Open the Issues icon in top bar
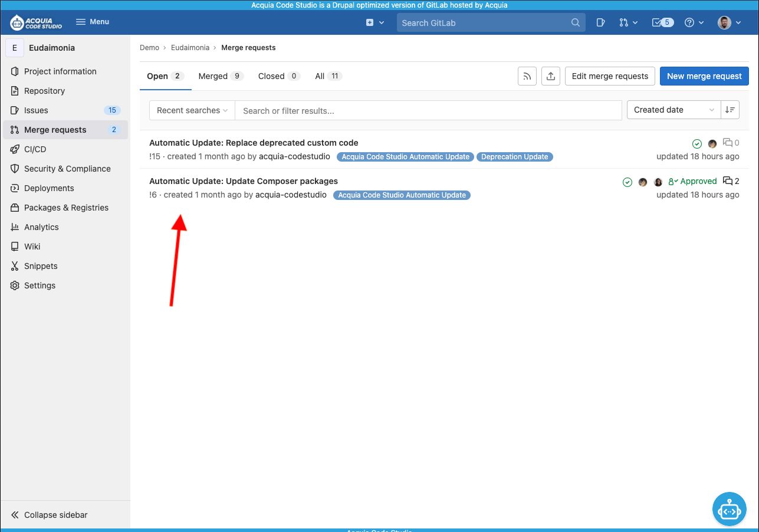759x532 pixels. pos(600,22)
